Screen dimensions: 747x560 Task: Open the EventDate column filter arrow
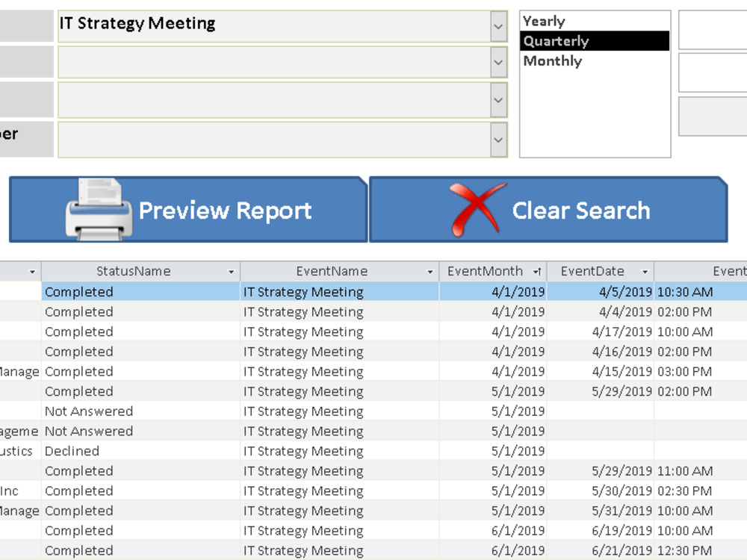[645, 272]
